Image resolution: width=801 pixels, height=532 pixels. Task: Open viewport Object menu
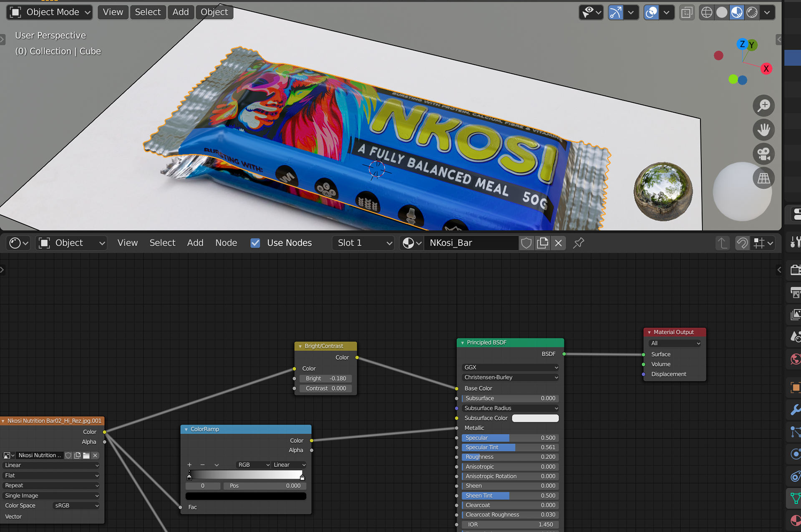[x=214, y=12]
